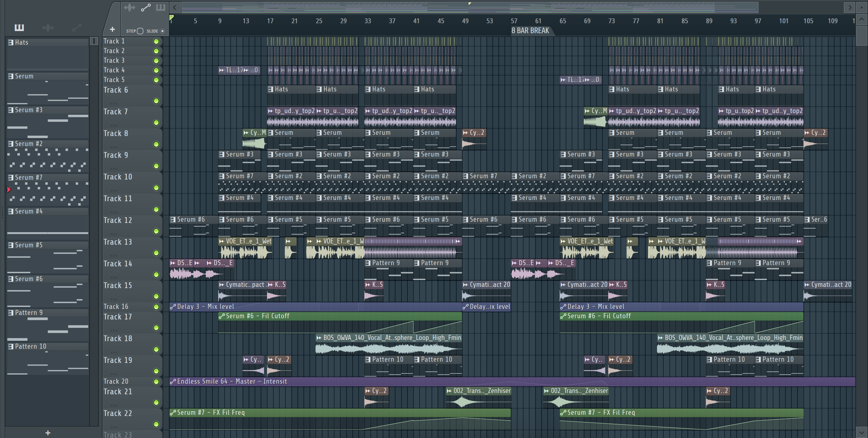This screenshot has height=438, width=868.
Task: Select the piano pattern mode icon above SLIDE
Action: tap(160, 8)
